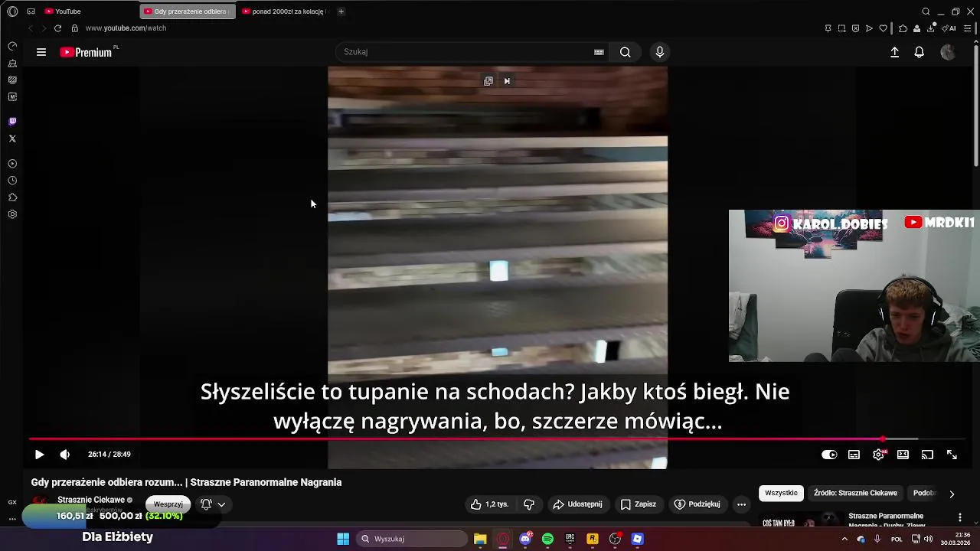This screenshot has width=980, height=551.
Task: Toggle the autoplay switch
Action: point(829,455)
